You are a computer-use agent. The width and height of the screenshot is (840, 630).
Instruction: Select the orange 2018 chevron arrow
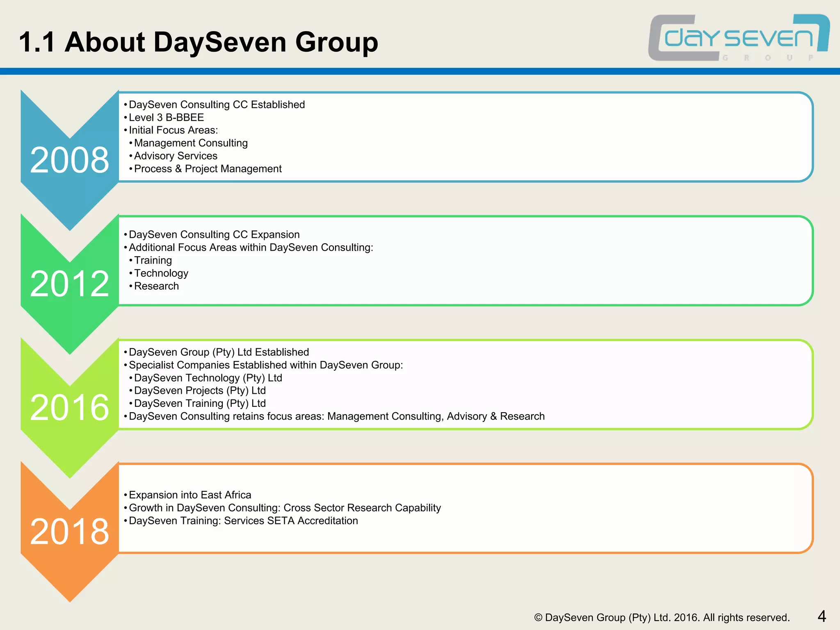click(69, 532)
